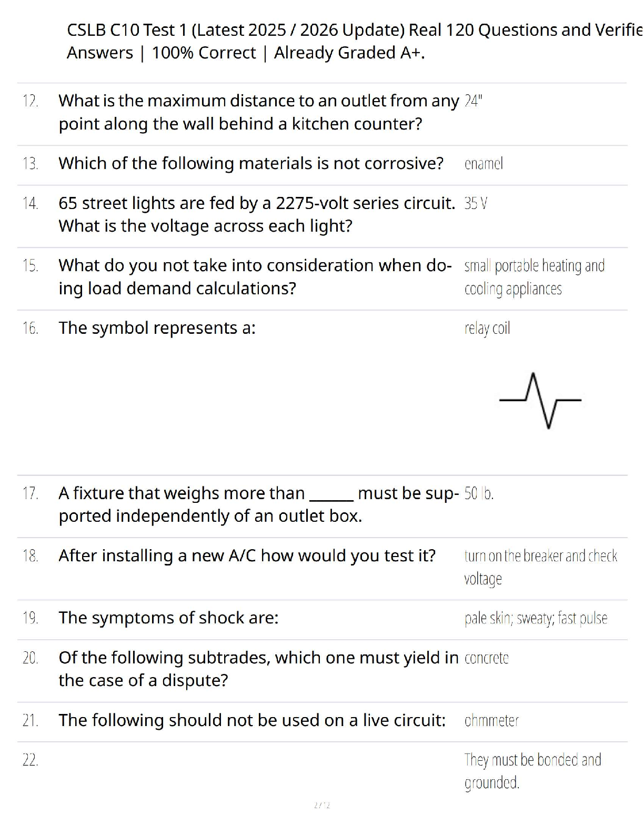Click question 13 about corrosive materials
644x834 pixels.
(x=251, y=163)
